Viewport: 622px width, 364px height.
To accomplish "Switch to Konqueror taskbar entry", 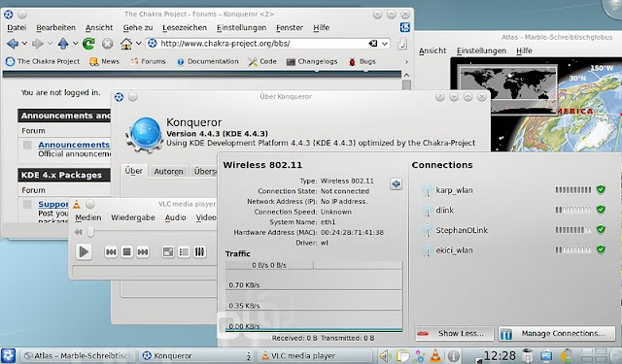I will click(x=196, y=356).
